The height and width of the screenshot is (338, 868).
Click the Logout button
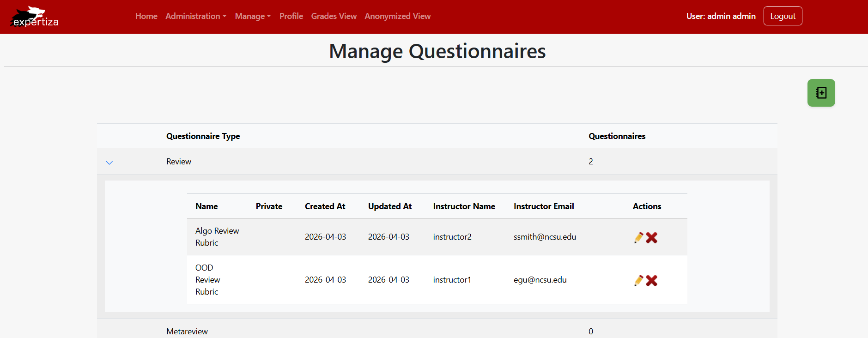pos(783,16)
